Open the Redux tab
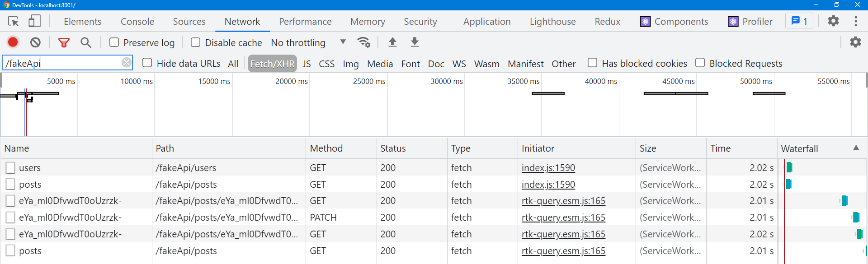 pyautogui.click(x=608, y=21)
